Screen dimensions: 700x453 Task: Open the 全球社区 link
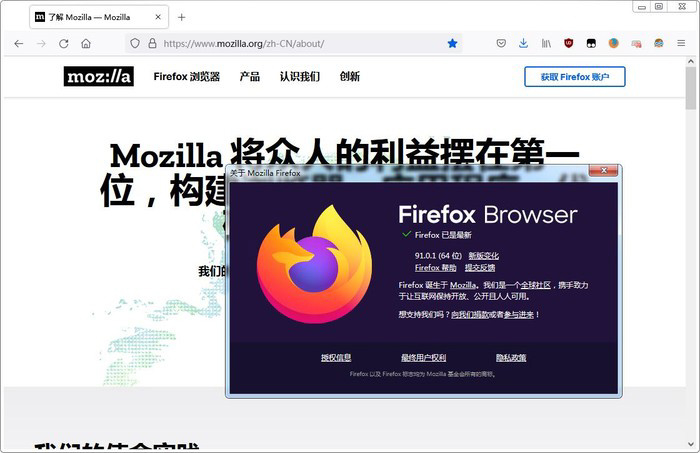pyautogui.click(x=535, y=285)
